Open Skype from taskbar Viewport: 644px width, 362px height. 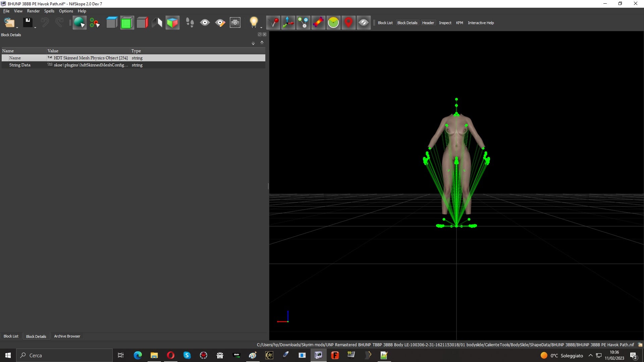(187, 355)
